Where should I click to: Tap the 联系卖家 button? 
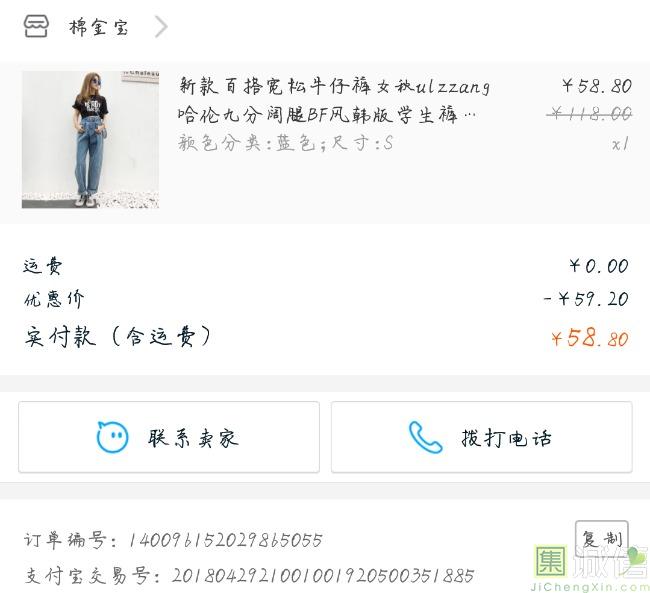(x=169, y=437)
